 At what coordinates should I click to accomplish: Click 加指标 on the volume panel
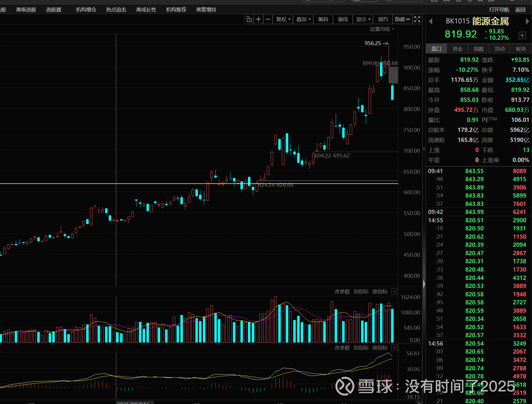tap(361, 292)
